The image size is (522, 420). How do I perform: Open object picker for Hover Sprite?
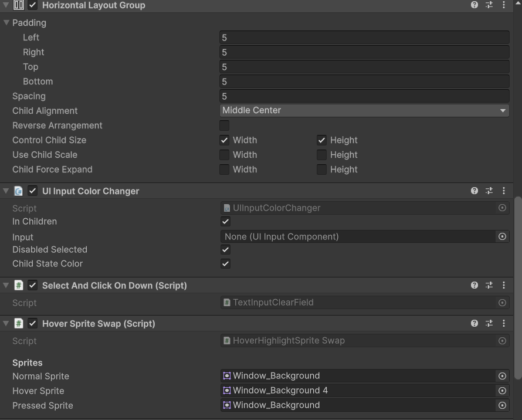502,391
